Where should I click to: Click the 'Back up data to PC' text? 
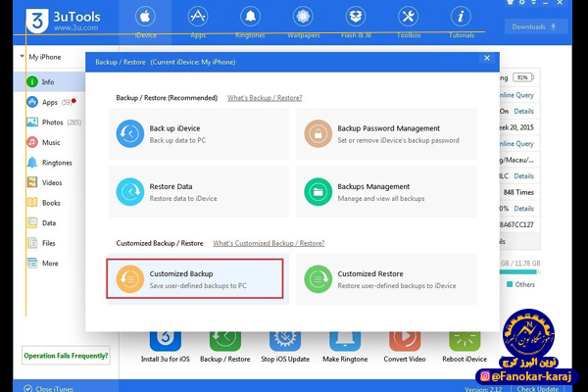(x=177, y=140)
